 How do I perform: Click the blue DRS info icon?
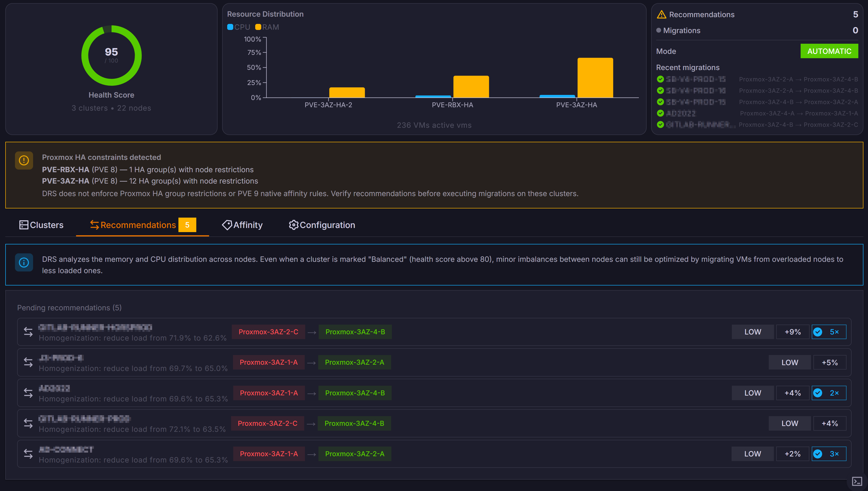tap(24, 262)
